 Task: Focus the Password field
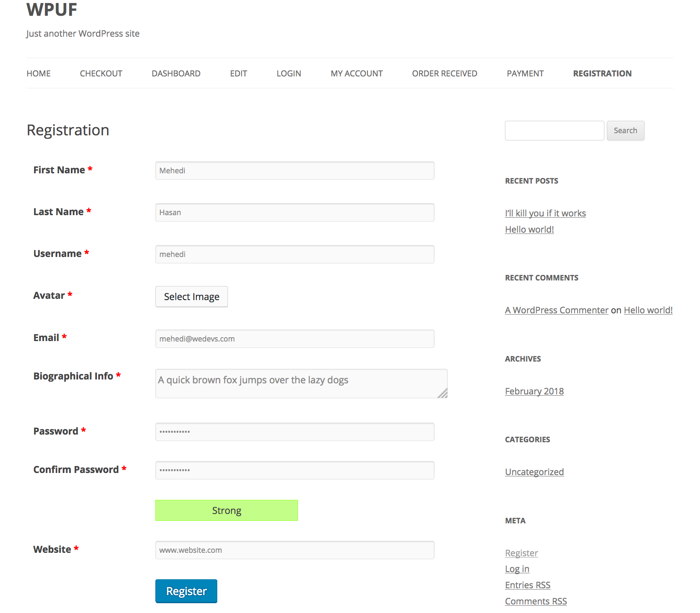coord(295,432)
